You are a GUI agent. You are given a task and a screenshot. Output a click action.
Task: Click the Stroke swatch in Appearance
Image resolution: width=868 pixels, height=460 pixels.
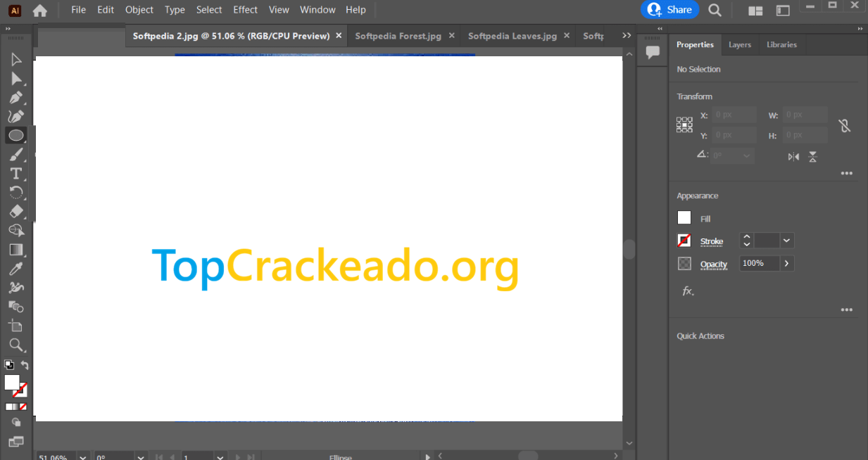click(x=684, y=241)
